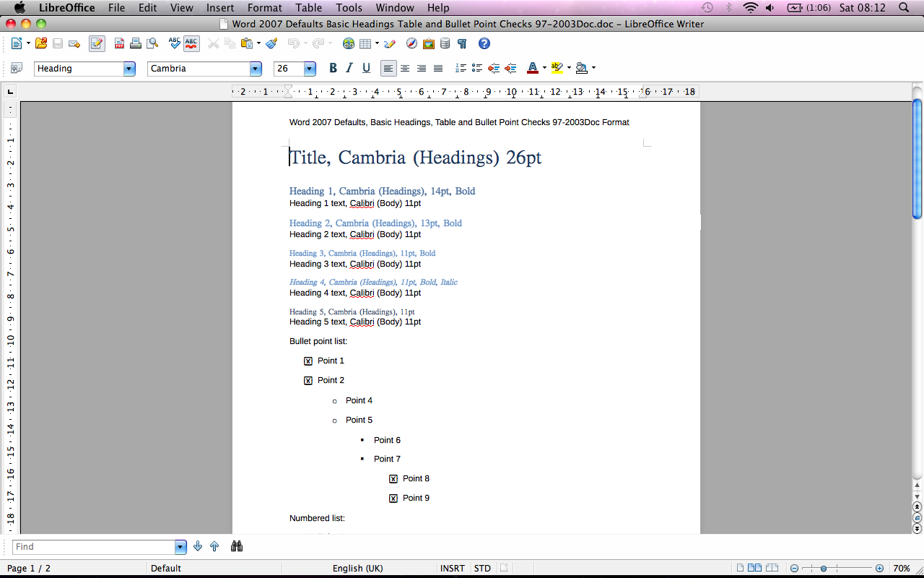Click INSRT insert mode in status bar
Screen dimensions: 924x578
point(452,569)
